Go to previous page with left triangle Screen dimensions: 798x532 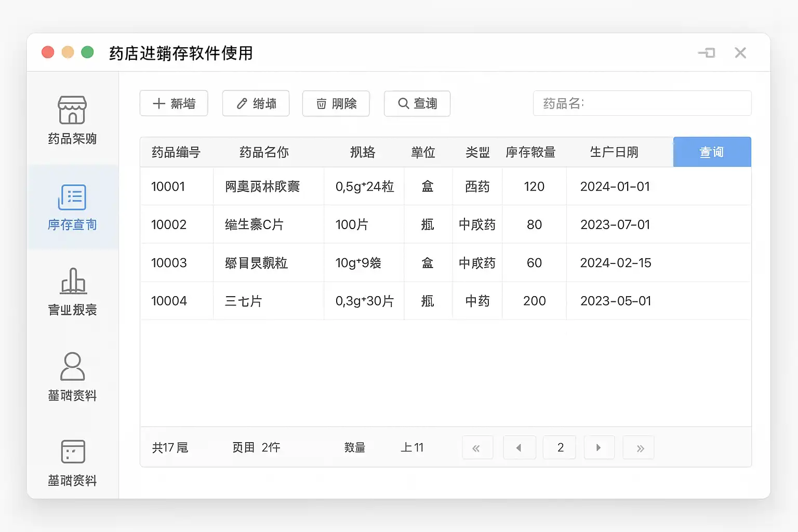(519, 448)
